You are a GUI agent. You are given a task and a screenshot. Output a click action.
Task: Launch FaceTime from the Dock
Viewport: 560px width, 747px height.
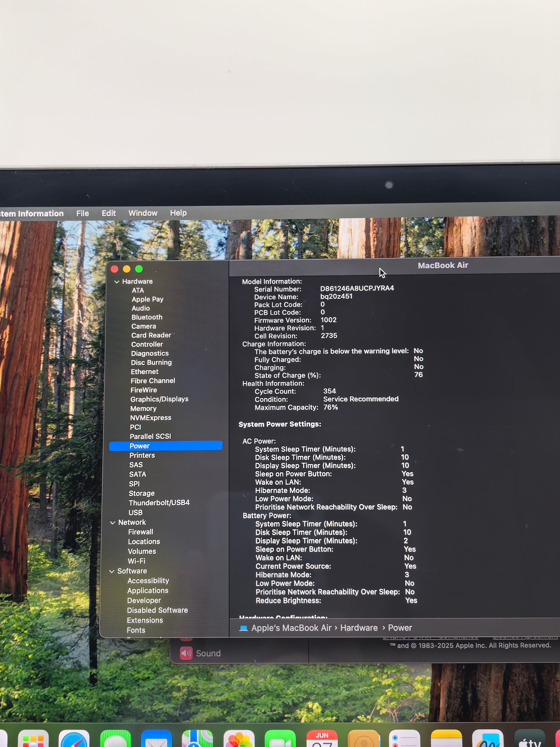(x=280, y=739)
